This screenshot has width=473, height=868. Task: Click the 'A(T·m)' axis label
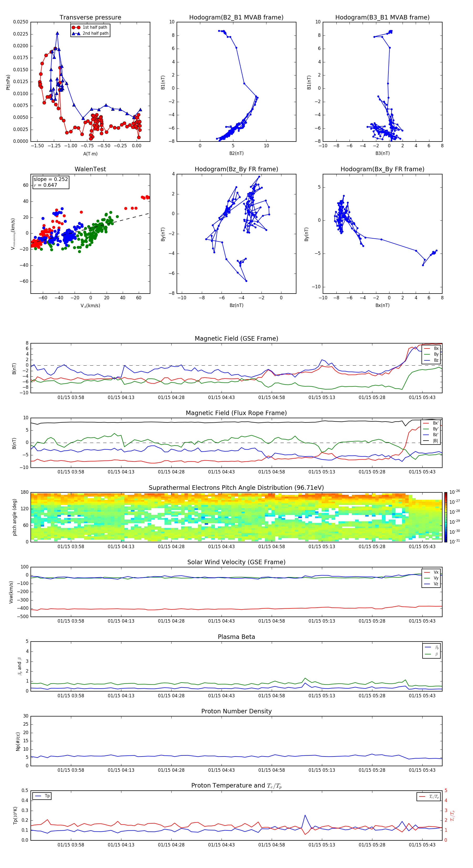point(90,154)
